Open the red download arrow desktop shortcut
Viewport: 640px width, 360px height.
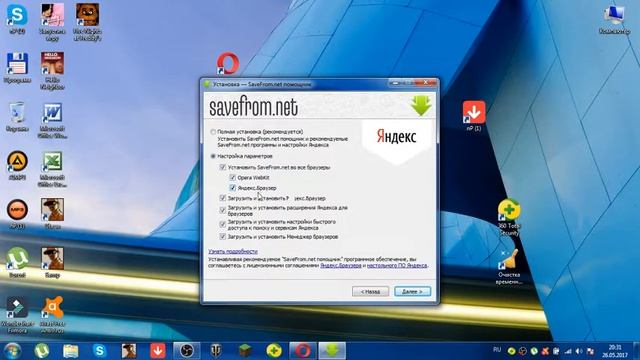474,116
